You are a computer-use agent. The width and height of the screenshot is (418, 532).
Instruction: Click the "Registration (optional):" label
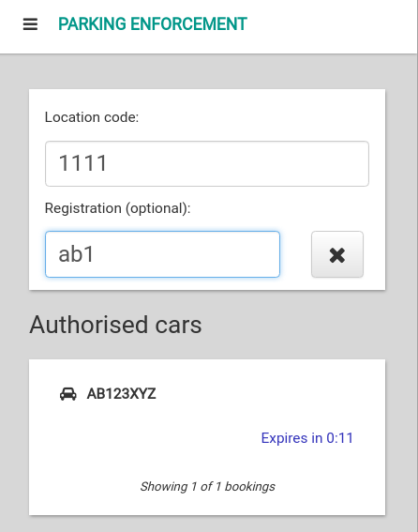(118, 208)
